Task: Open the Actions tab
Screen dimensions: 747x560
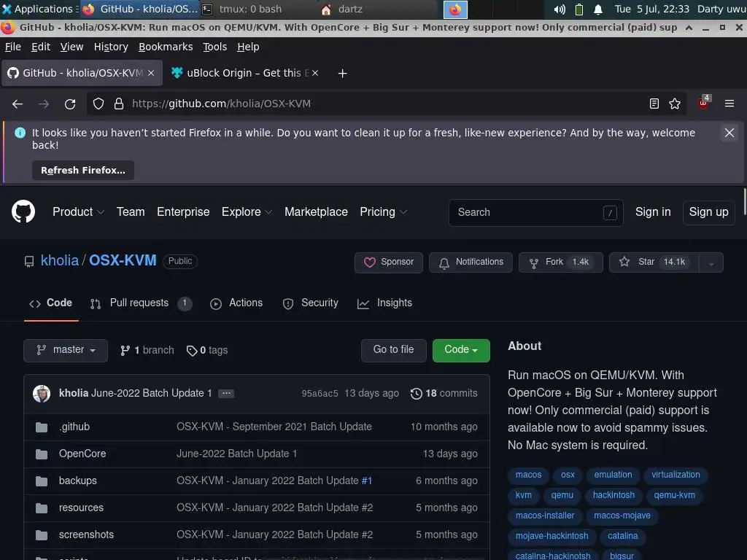Action: point(236,303)
